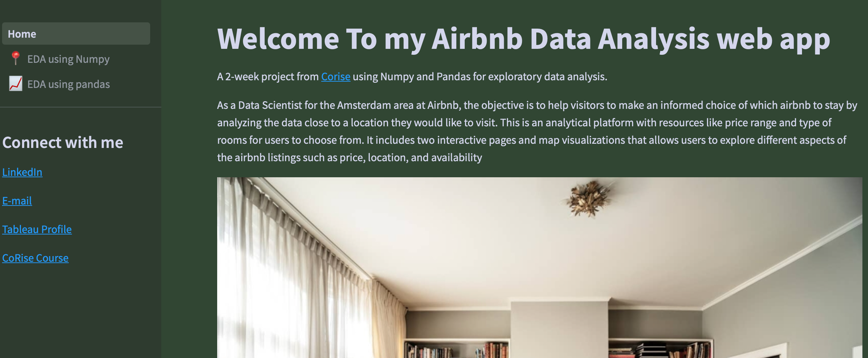Click the Connect with me heading
Screen dimensions: 868x358
pyautogui.click(x=63, y=142)
